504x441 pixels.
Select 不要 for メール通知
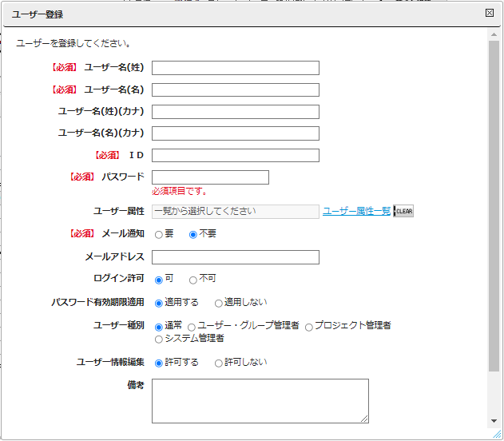point(192,235)
